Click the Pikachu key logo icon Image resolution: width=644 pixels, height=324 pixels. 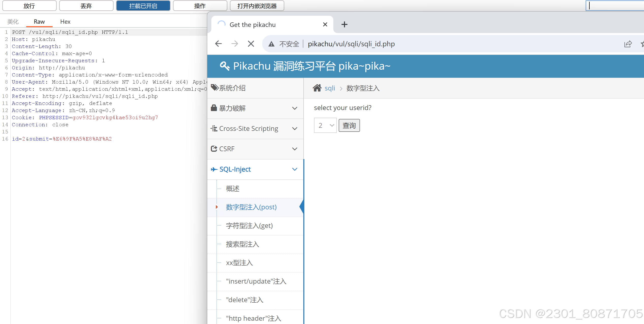coord(225,66)
